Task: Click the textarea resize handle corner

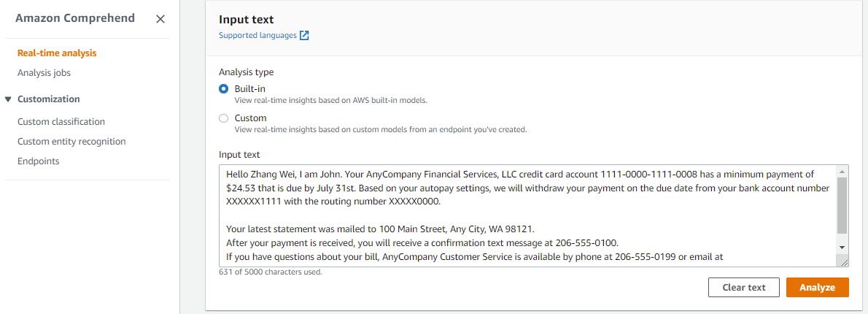Action: pyautogui.click(x=843, y=261)
